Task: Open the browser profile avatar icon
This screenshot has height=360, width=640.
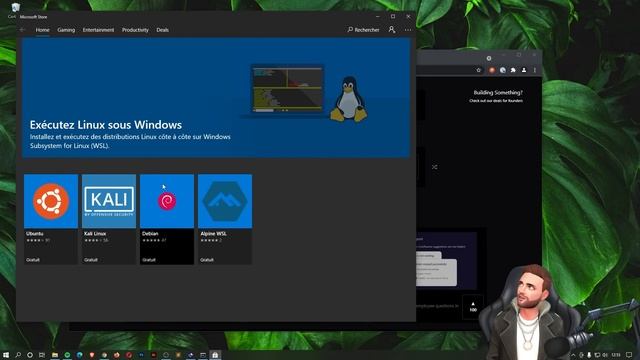Action: click(x=524, y=70)
